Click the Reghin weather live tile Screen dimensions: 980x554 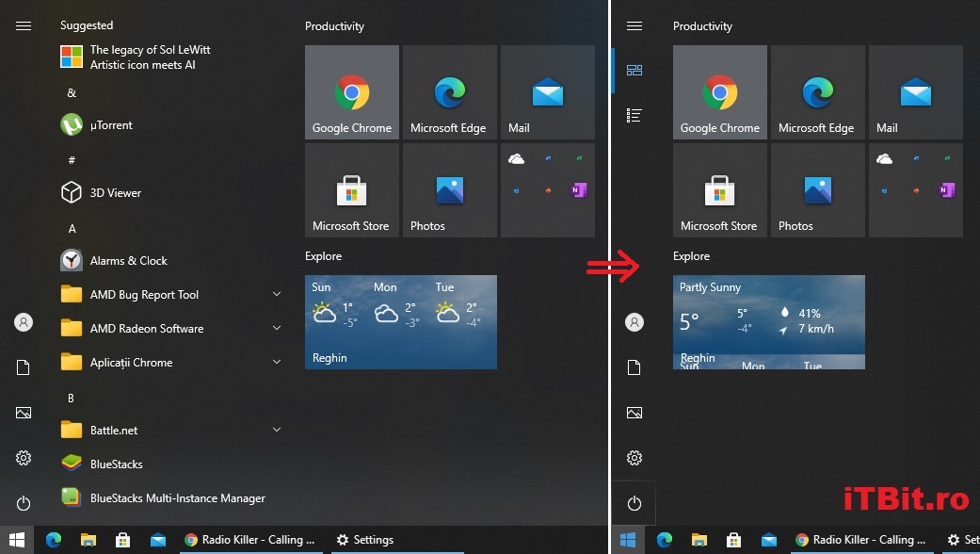point(400,322)
